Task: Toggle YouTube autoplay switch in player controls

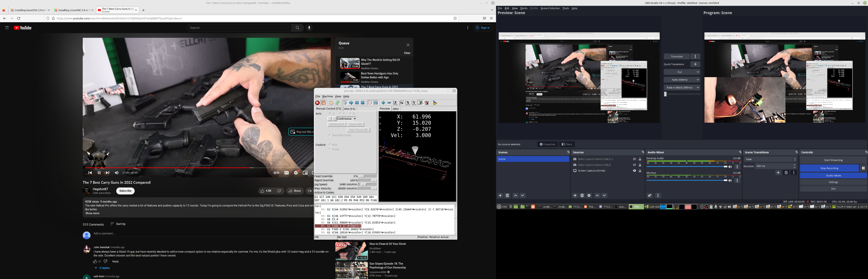Action: click(x=277, y=173)
